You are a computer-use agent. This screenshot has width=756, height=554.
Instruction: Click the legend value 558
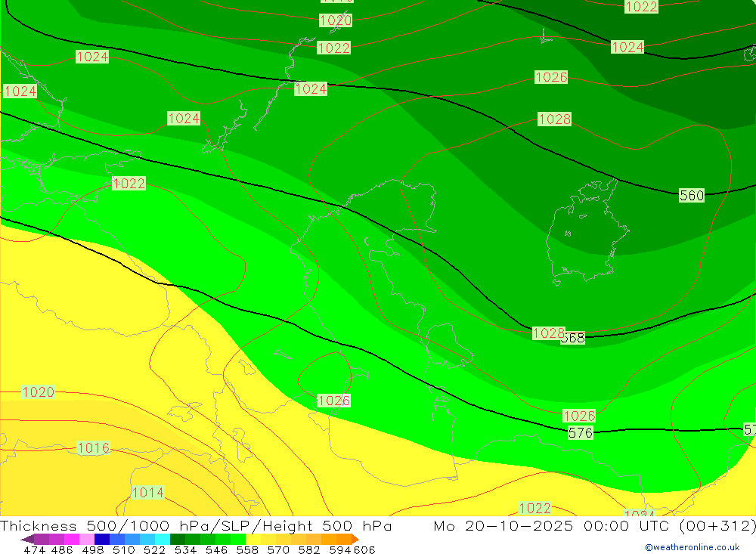[x=247, y=549]
